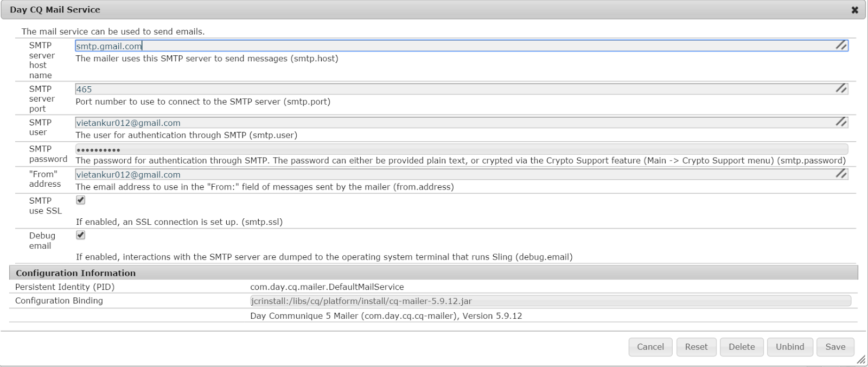868x367 pixels.
Task: Click the Unbind button
Action: tap(790, 347)
